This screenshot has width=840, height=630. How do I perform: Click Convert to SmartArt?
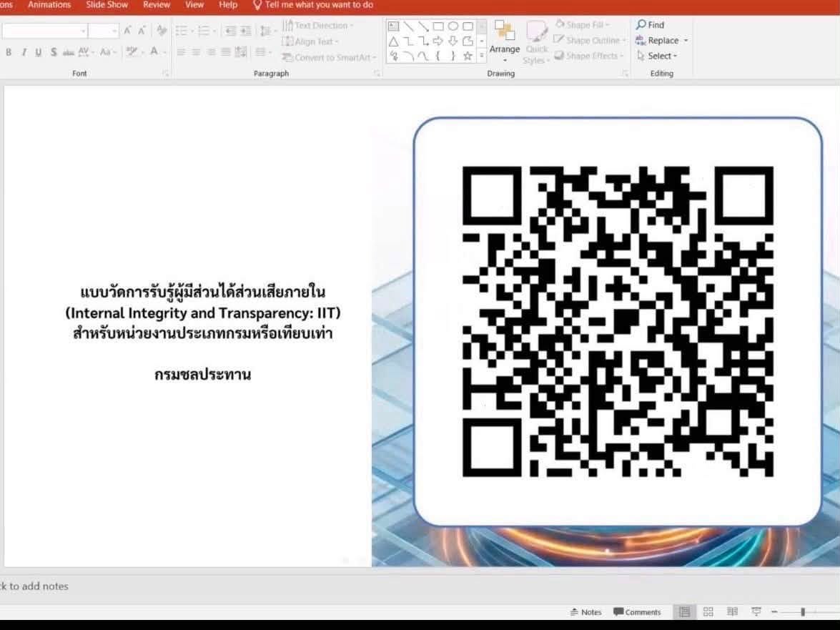tap(329, 57)
